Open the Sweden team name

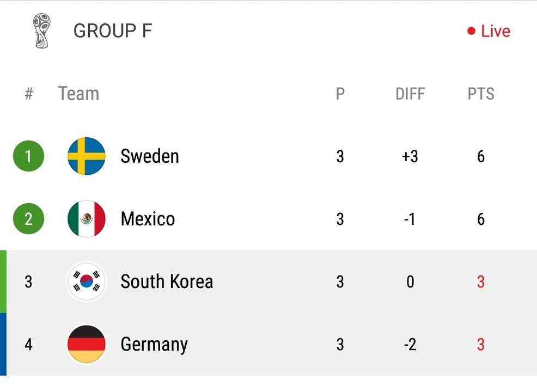[150, 156]
